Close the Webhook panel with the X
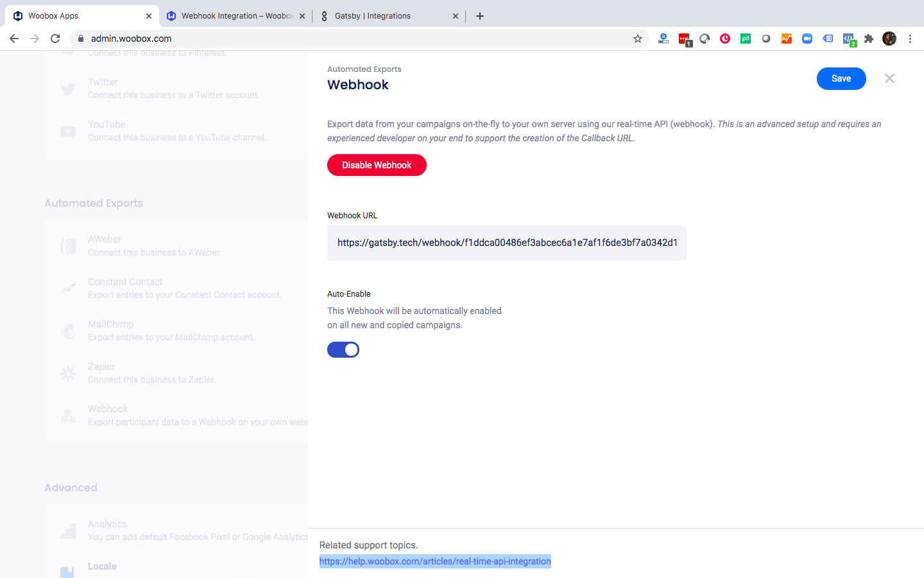Image resolution: width=924 pixels, height=578 pixels. pos(889,78)
